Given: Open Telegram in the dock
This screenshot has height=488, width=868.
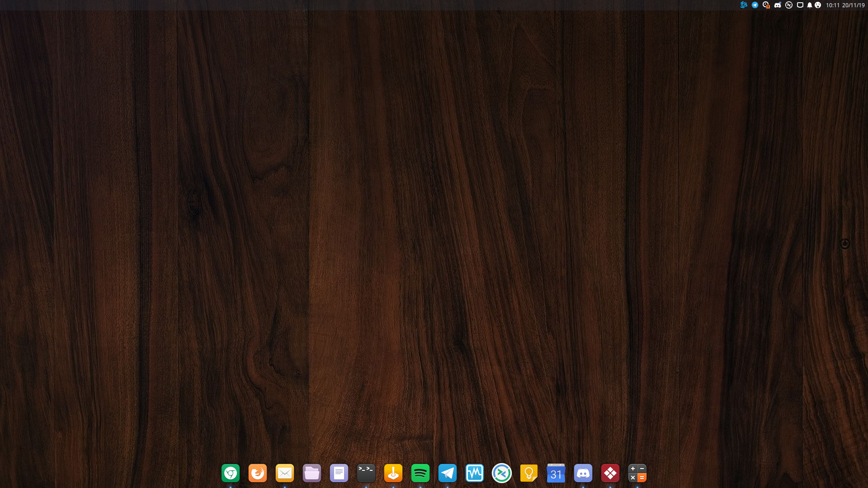Looking at the screenshot, I should tap(448, 473).
